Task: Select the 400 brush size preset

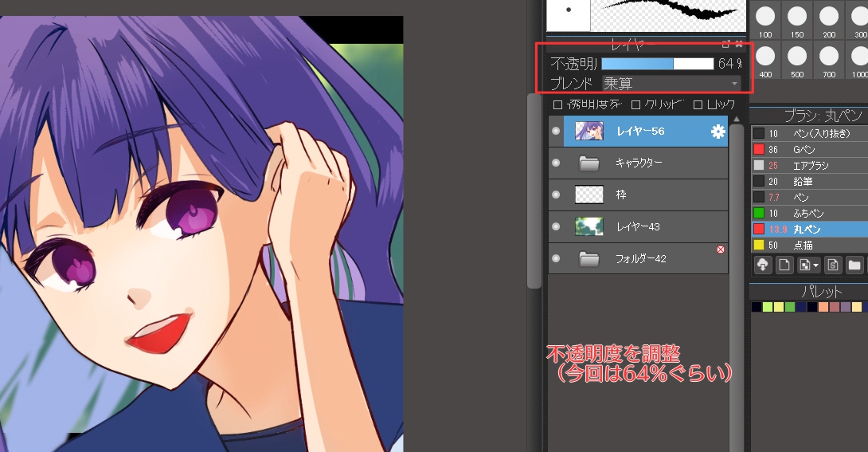Action: [765, 61]
